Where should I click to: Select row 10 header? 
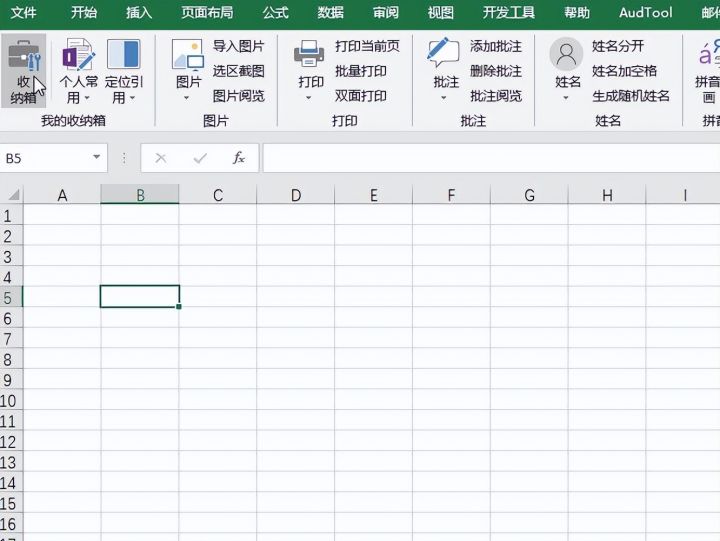click(11, 400)
